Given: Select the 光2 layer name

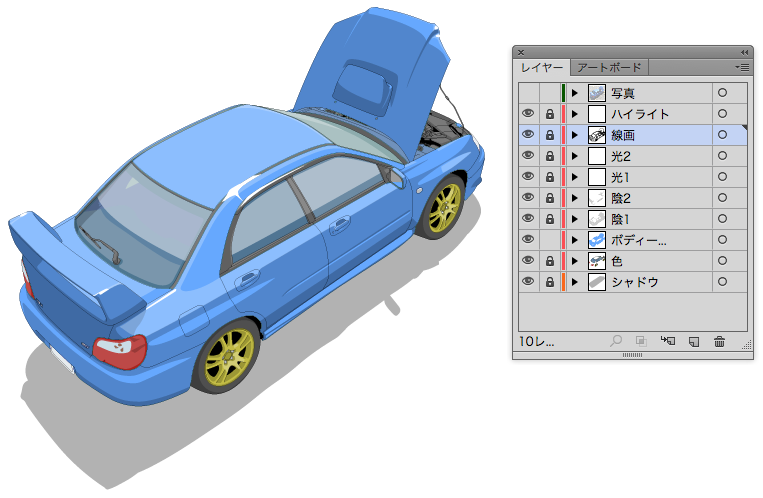Looking at the screenshot, I should [x=621, y=156].
